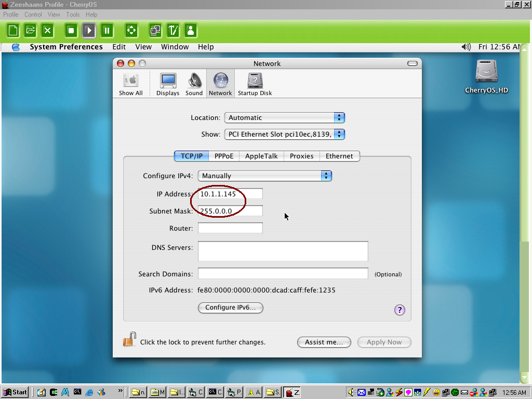Switch to the AppleTalk tab

pos(261,156)
